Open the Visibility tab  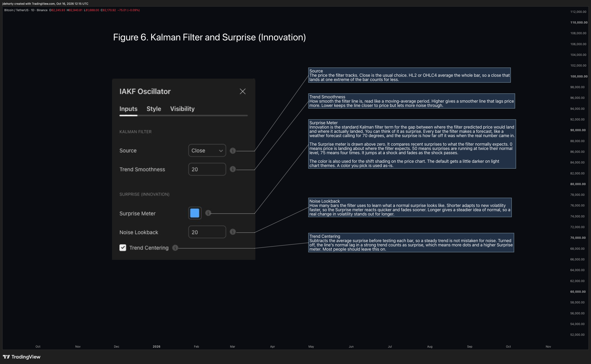[182, 109]
